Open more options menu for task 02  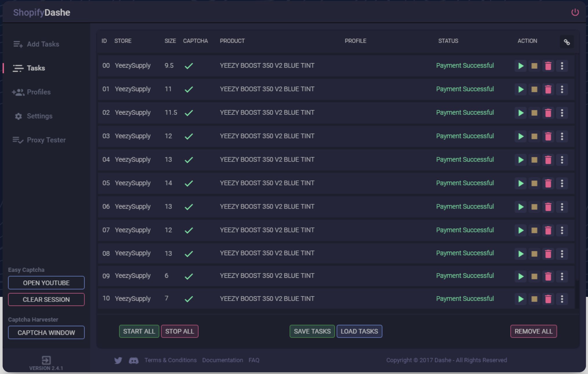click(x=562, y=113)
